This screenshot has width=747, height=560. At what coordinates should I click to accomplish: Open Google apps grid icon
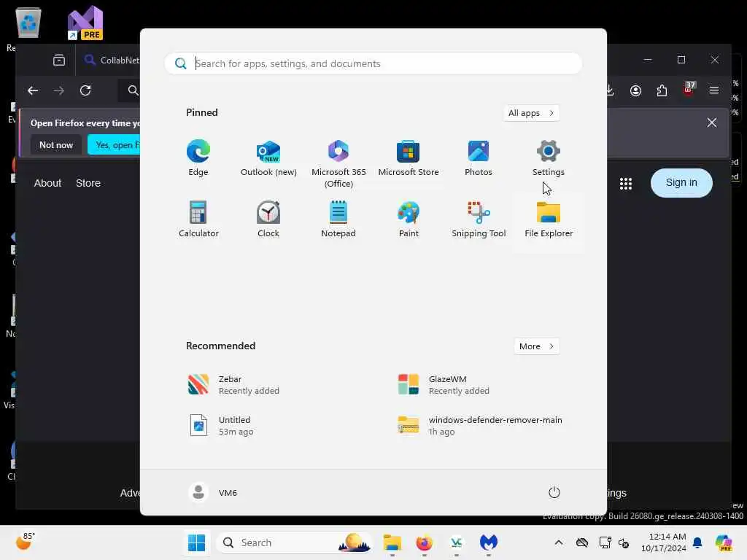(625, 183)
